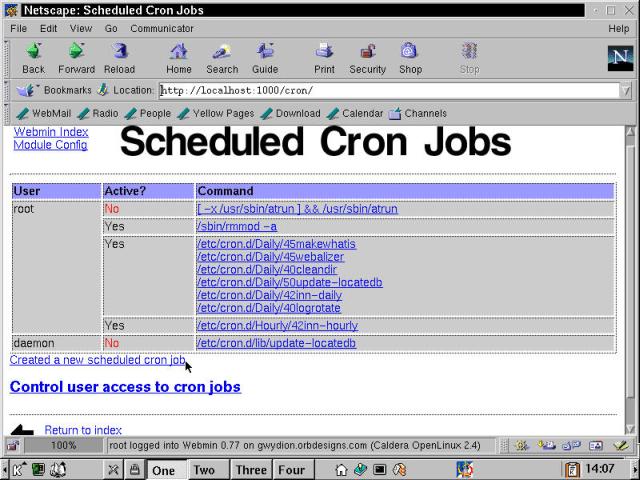Click Control user access to cron jobs
Screen dimensions: 640x480
(125, 387)
